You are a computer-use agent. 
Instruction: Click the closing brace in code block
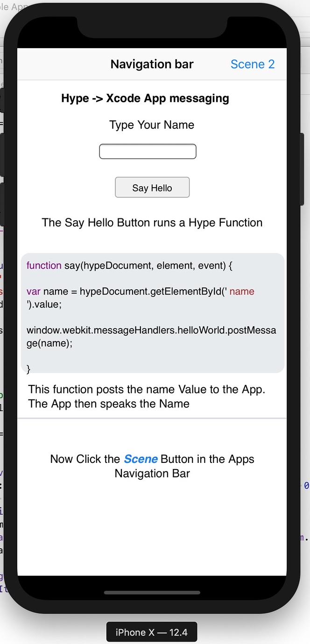click(x=28, y=369)
